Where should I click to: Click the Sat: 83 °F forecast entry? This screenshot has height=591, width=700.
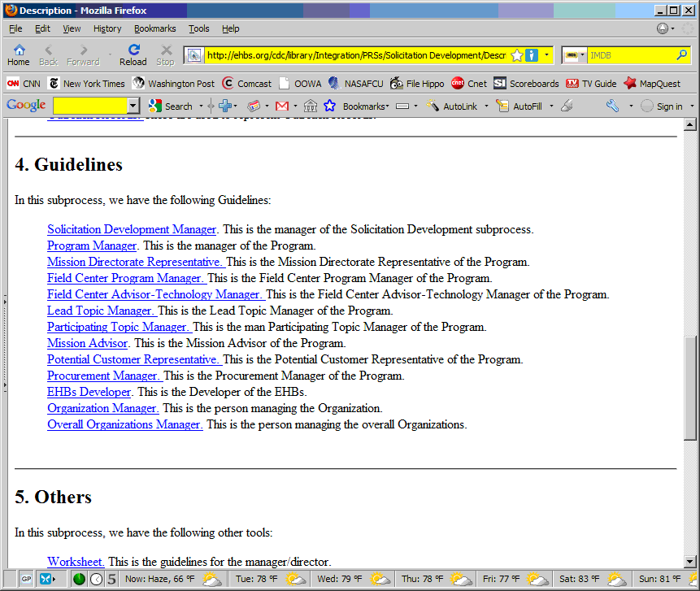[593, 579]
